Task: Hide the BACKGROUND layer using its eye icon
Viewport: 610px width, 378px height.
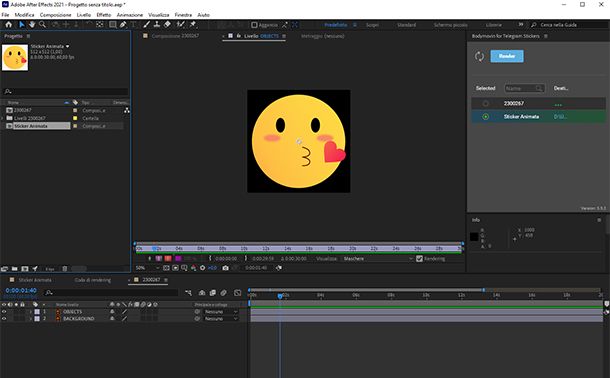Action: tap(4, 318)
